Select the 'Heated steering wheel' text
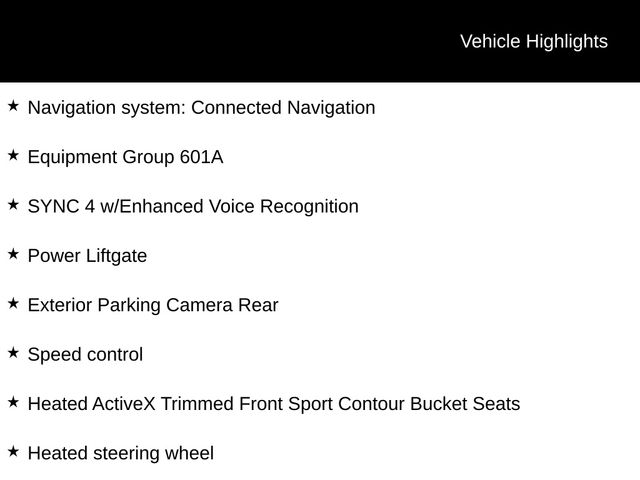Image resolution: width=640 pixels, height=480 pixels. tap(120, 454)
